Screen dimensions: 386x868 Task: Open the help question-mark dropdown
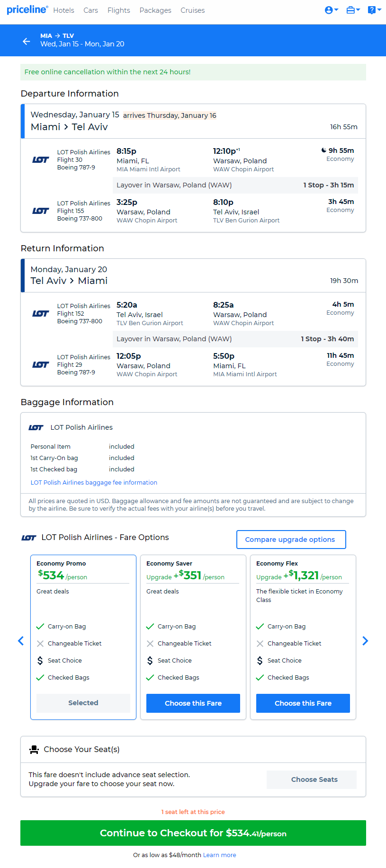click(375, 10)
